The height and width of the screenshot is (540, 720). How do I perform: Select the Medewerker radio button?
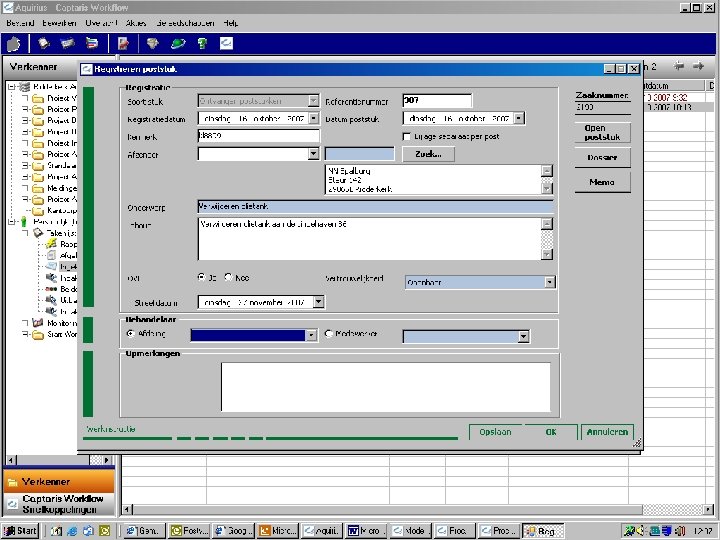coord(329,334)
